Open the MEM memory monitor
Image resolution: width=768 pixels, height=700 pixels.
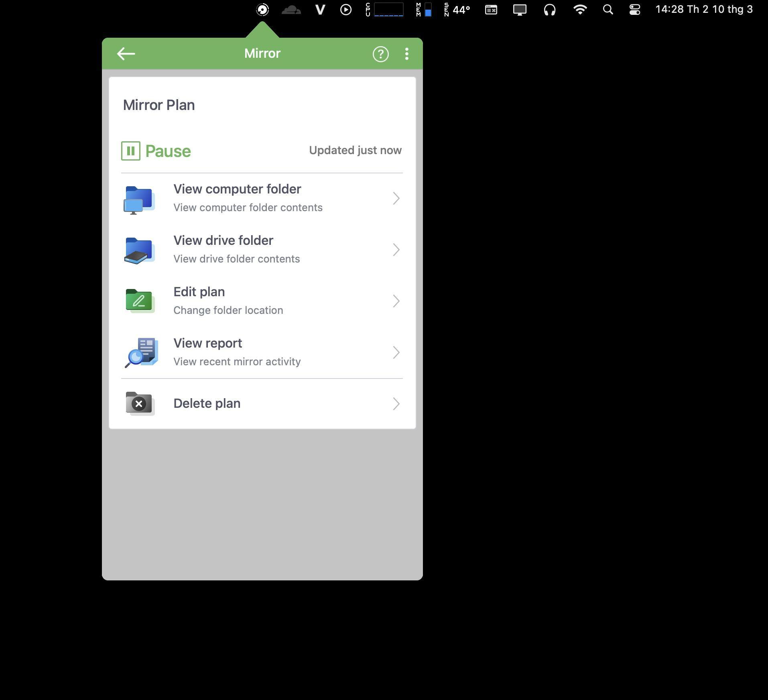(x=424, y=10)
